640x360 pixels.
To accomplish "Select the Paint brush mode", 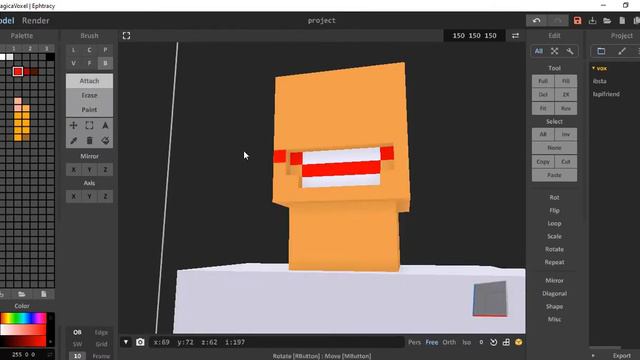I will (89, 109).
